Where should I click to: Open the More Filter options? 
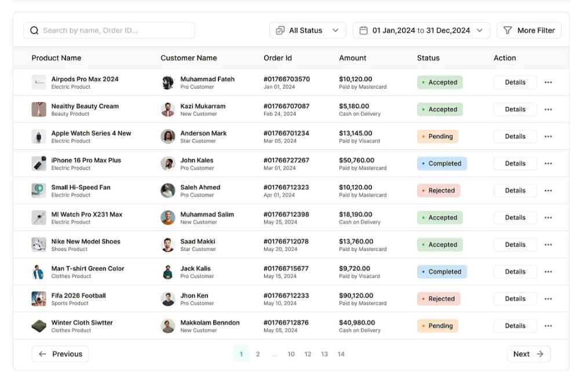(528, 31)
